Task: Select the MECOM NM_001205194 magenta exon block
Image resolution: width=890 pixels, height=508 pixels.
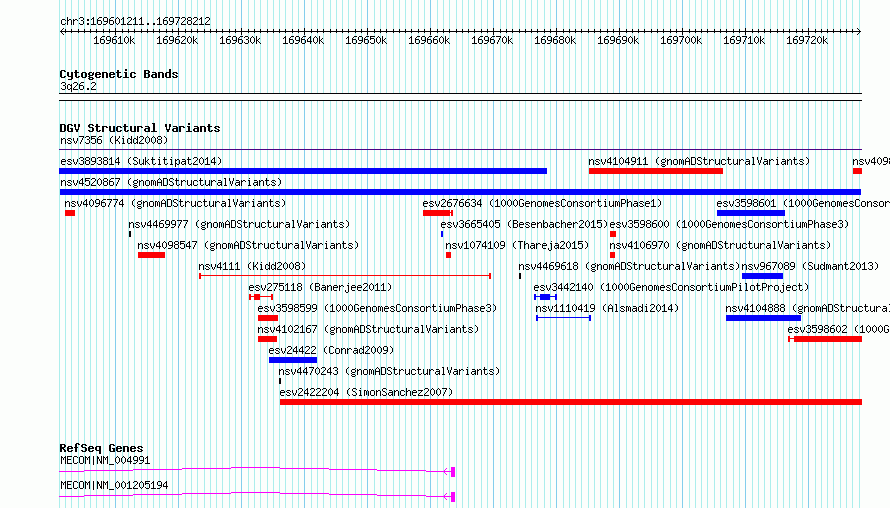Action: click(453, 497)
